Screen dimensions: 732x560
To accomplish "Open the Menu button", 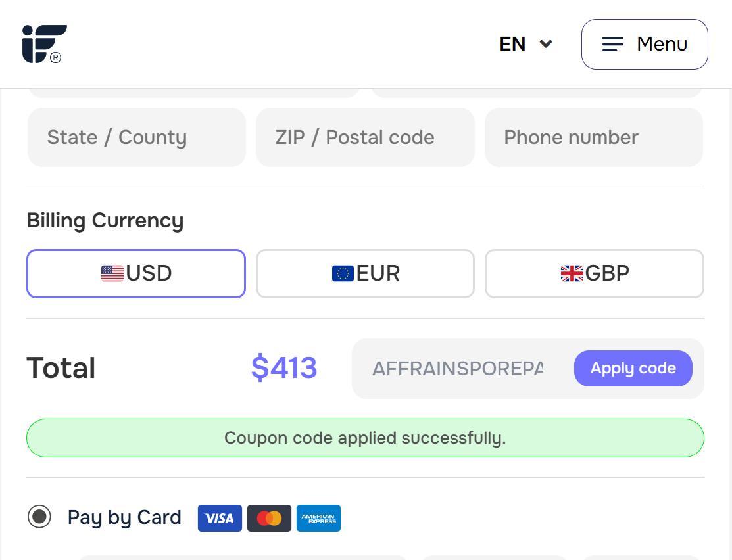I will [644, 44].
